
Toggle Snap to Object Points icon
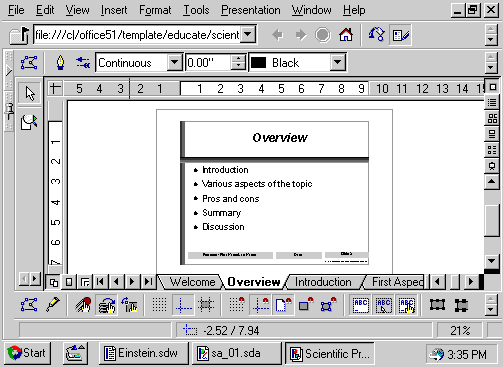(329, 305)
